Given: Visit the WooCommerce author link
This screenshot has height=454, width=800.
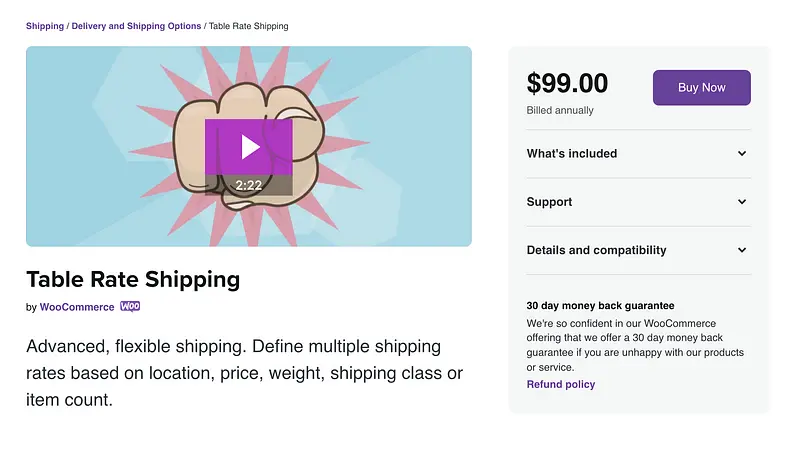Looking at the screenshot, I should point(77,307).
